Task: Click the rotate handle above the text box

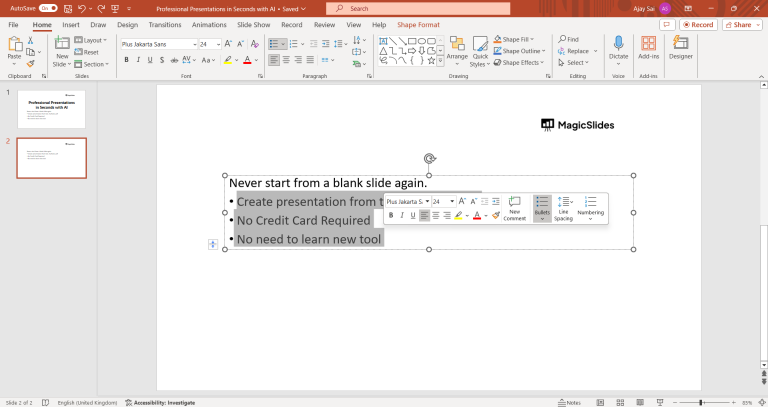Action: click(x=430, y=158)
